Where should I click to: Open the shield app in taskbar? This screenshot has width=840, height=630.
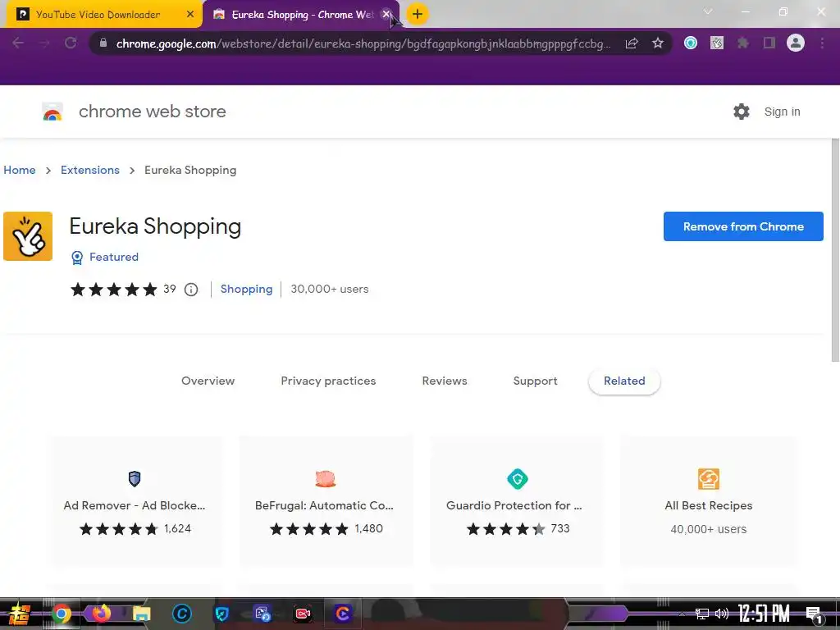[x=221, y=614]
